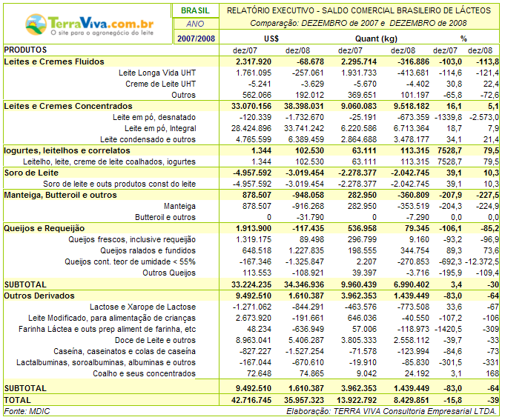Select the US$ column header
The width and height of the screenshot is (505, 420).
271,39
